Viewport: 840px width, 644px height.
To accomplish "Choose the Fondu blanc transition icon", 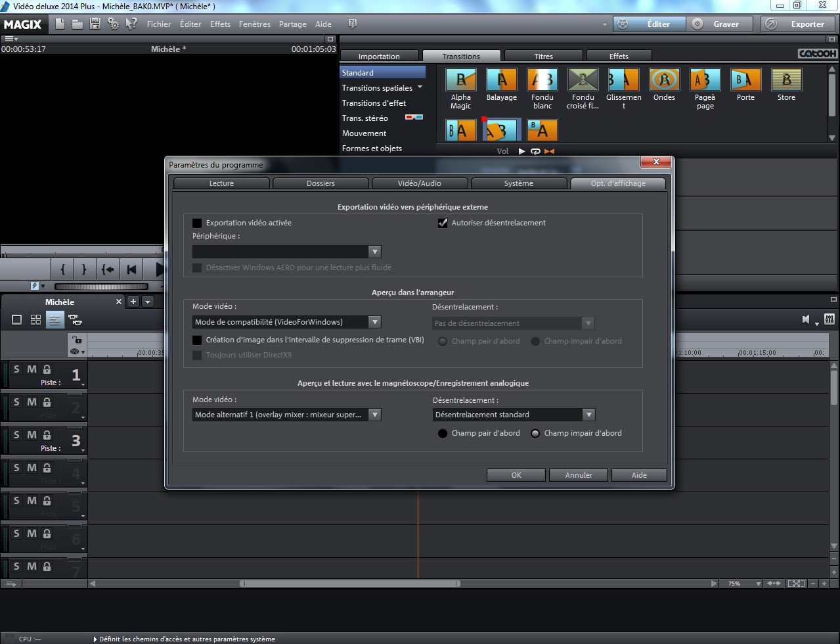I will click(x=542, y=80).
